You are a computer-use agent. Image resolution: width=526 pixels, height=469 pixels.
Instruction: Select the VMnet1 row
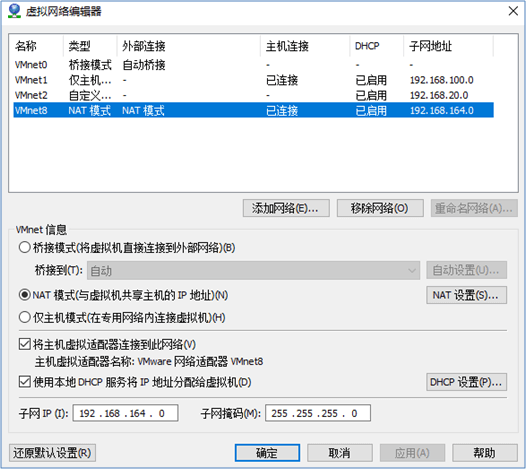point(254,80)
